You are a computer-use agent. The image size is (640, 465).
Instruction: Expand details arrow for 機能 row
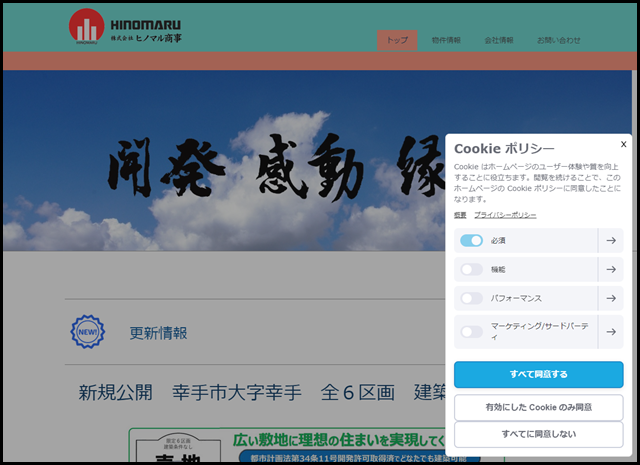(x=611, y=269)
